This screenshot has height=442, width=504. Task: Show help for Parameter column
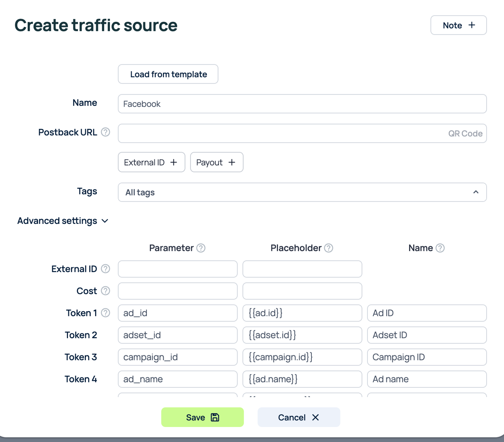201,248
